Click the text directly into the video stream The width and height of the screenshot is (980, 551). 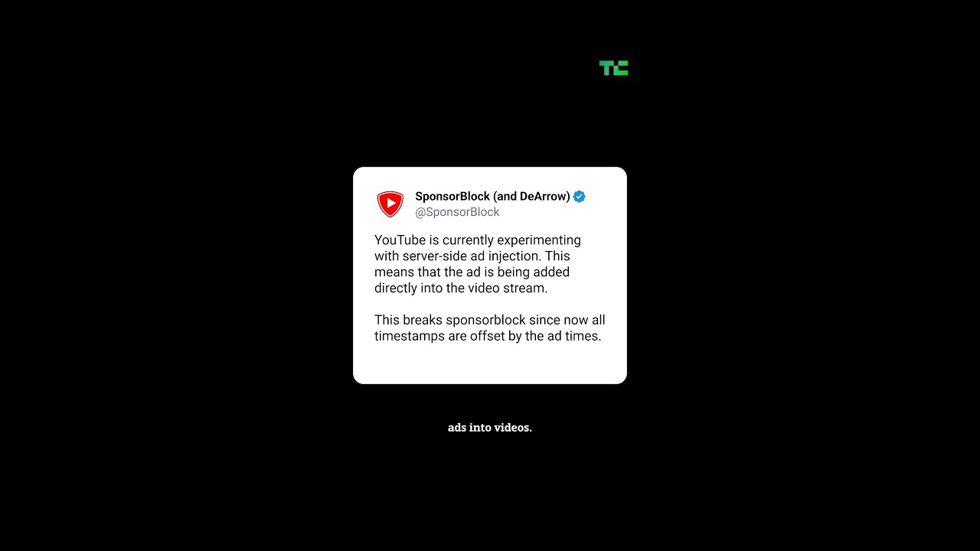pos(461,289)
